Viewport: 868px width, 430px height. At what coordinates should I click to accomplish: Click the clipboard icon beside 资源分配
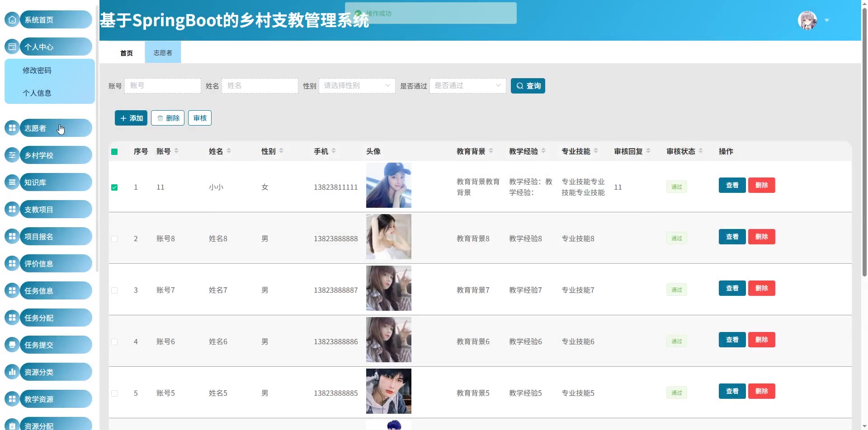click(12, 425)
